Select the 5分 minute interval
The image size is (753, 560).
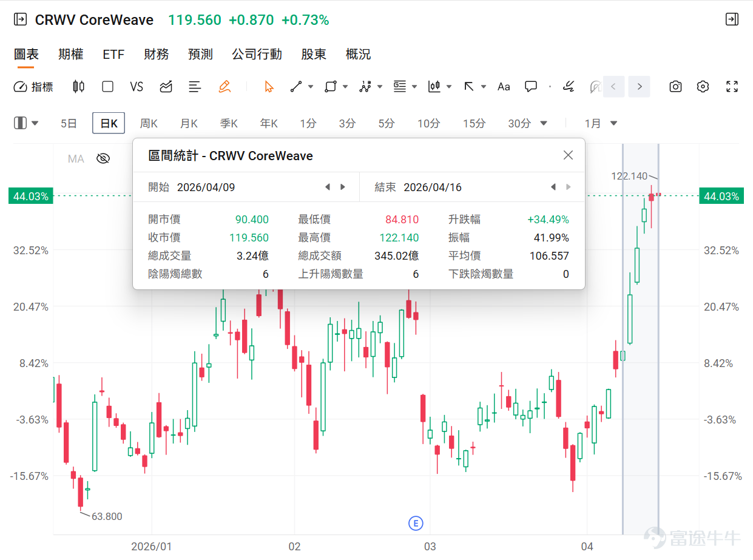pyautogui.click(x=387, y=123)
